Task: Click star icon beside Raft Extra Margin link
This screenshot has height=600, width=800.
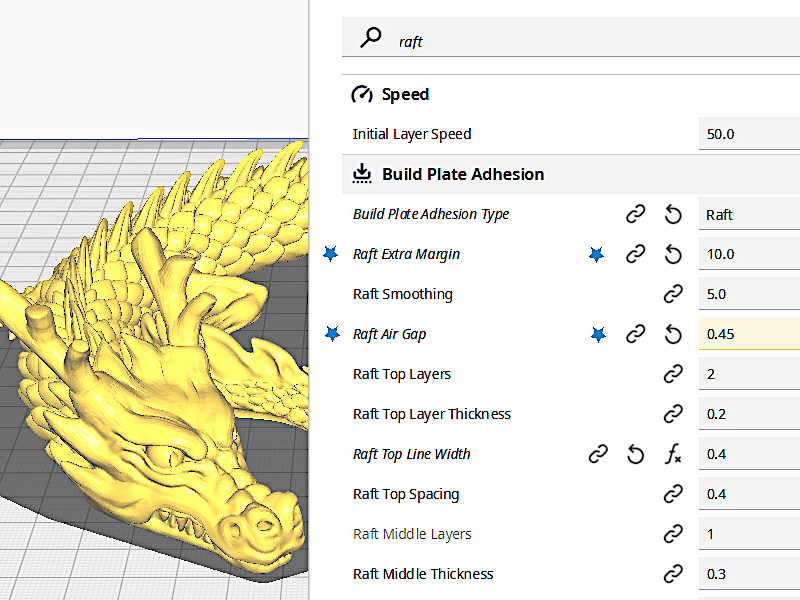Action: [596, 254]
